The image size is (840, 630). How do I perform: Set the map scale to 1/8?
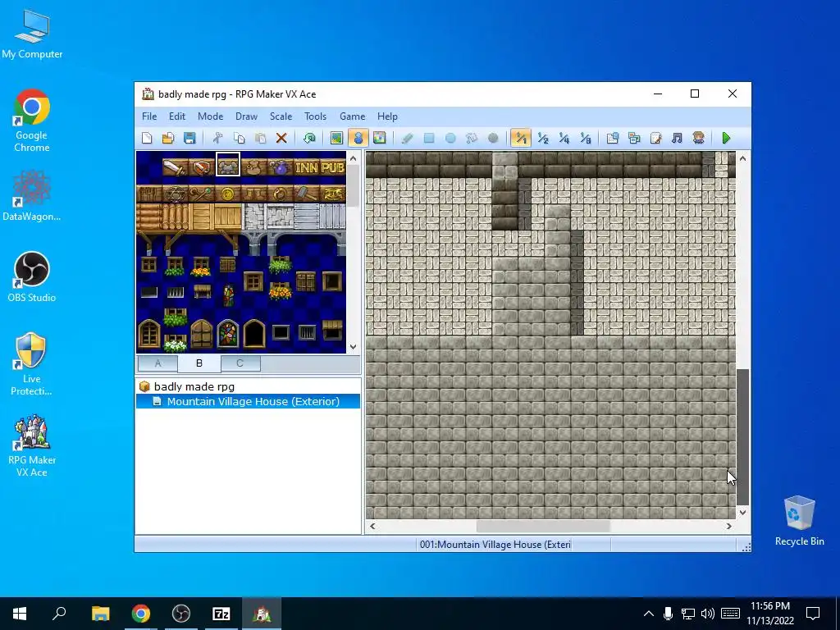[586, 138]
